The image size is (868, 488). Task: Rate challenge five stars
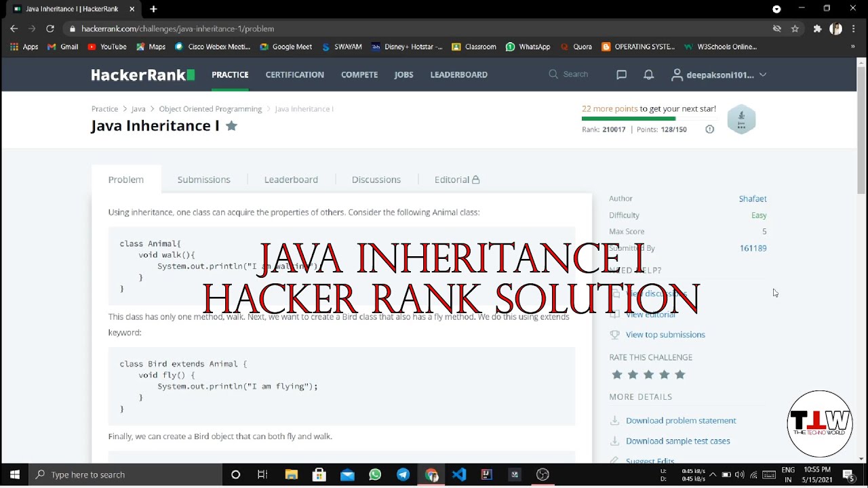click(x=680, y=374)
